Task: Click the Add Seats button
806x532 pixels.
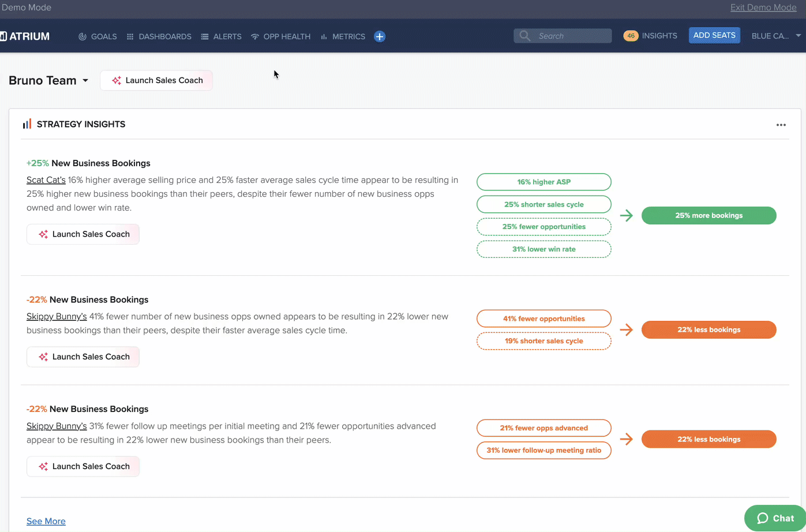Action: 714,35
